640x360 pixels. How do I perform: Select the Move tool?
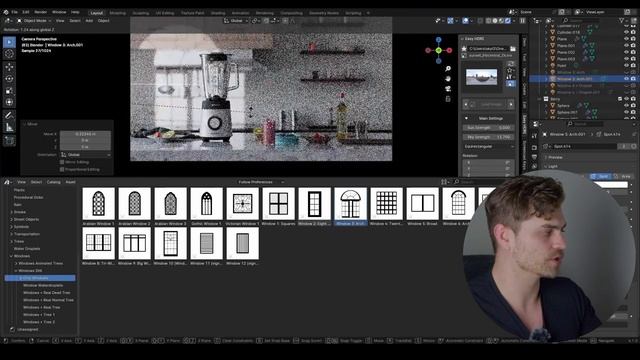pyautogui.click(x=9, y=67)
